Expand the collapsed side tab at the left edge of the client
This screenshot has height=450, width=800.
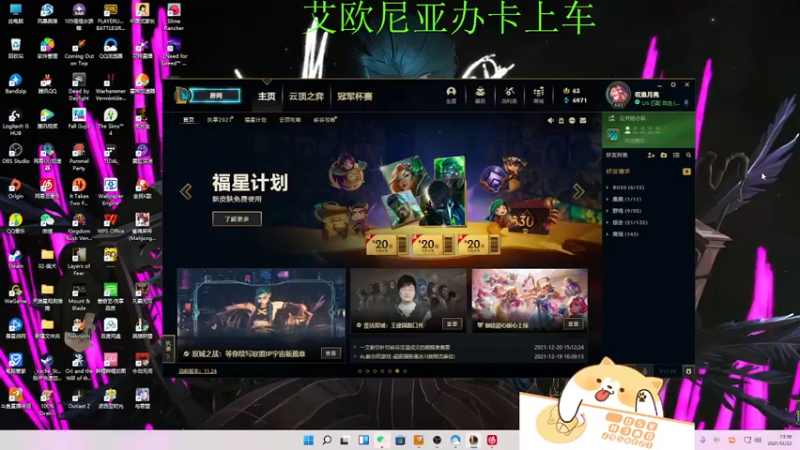click(x=168, y=349)
